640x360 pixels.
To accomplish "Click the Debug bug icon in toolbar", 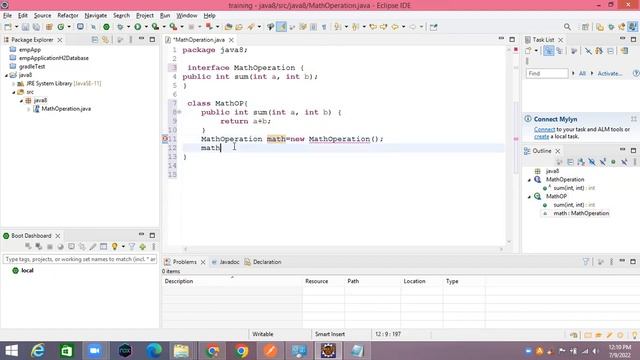I will (x=120, y=27).
